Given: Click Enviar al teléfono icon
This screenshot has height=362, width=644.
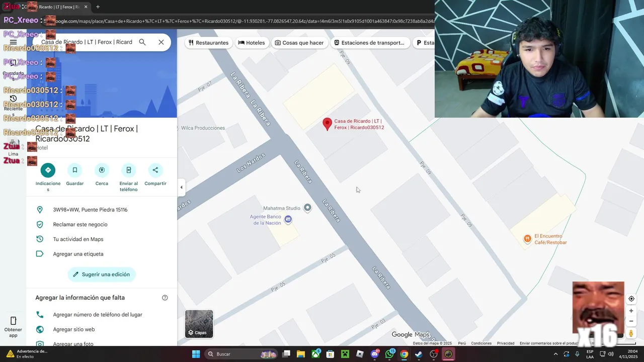Looking at the screenshot, I should 128,170.
